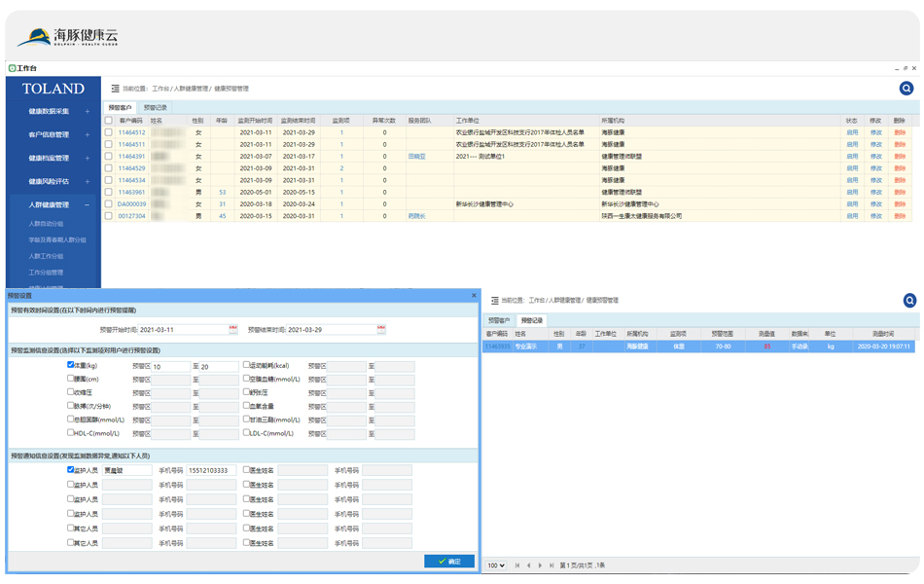Toggle the first 监护人员 checkbox with name filled

tap(71, 469)
